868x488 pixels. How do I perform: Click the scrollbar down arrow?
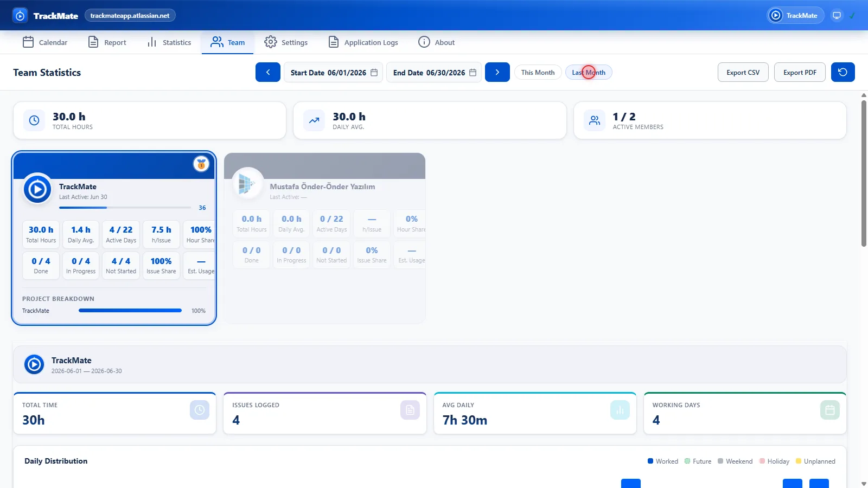864,484
